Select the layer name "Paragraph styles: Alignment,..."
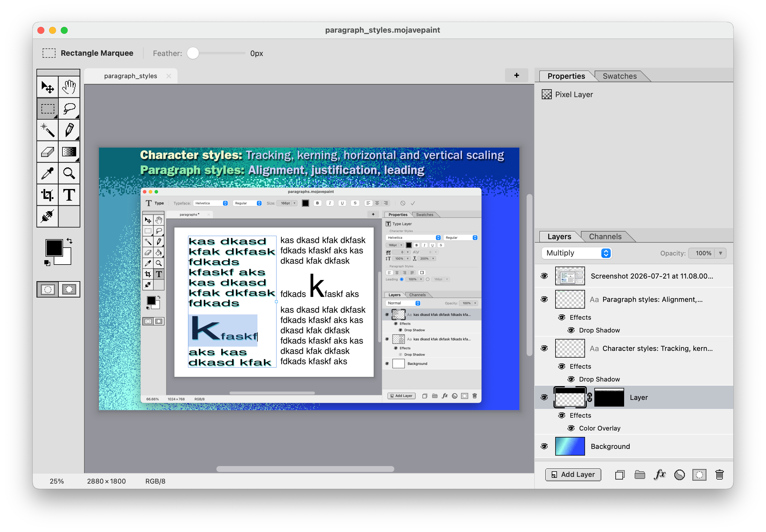The image size is (766, 532). click(x=652, y=299)
